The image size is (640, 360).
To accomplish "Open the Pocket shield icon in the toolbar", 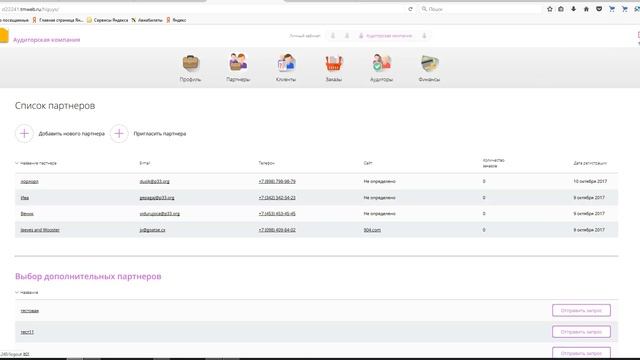I will (x=599, y=9).
